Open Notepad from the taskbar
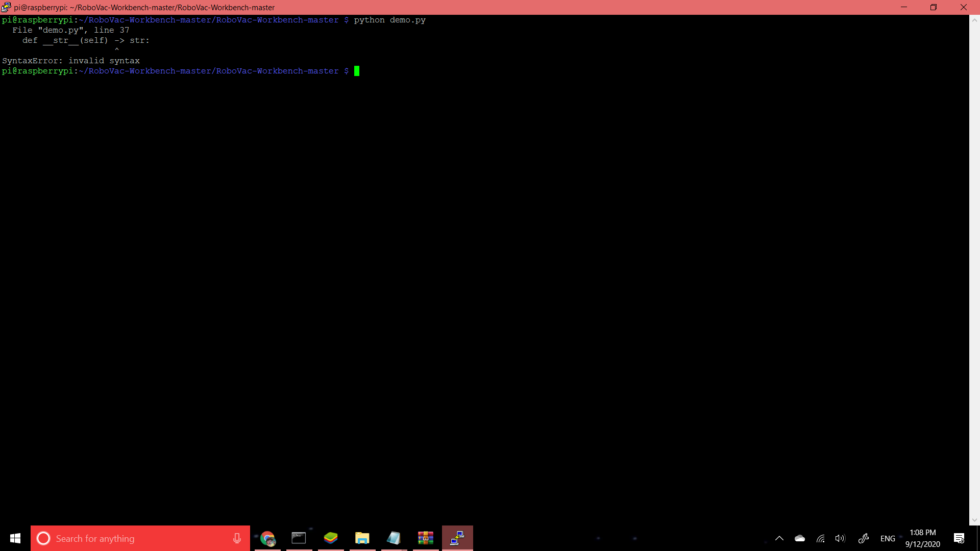This screenshot has width=980, height=551. (394, 538)
